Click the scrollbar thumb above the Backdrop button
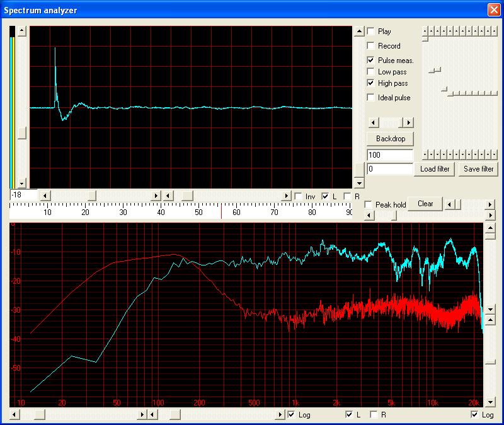 401,122
